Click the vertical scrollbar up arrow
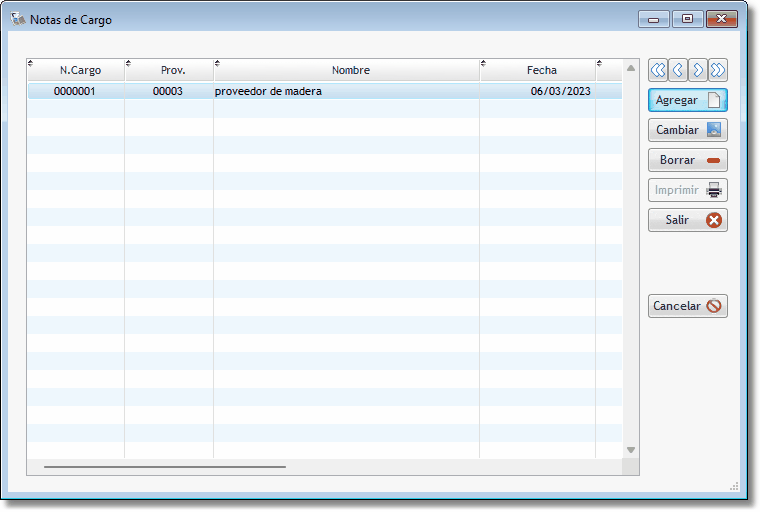This screenshot has height=512, width=760. pos(631,68)
